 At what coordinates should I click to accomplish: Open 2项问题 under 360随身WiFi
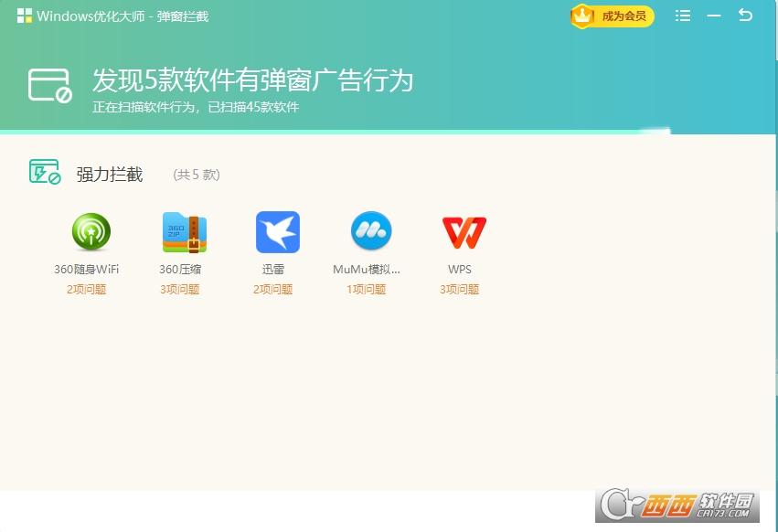(86, 290)
